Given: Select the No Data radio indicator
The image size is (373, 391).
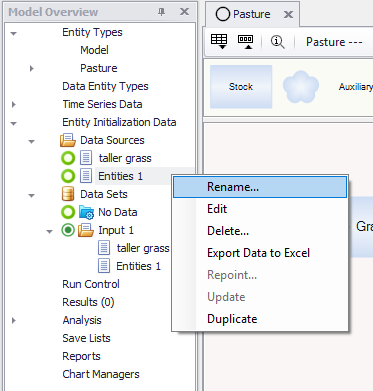Looking at the screenshot, I should point(68,212).
